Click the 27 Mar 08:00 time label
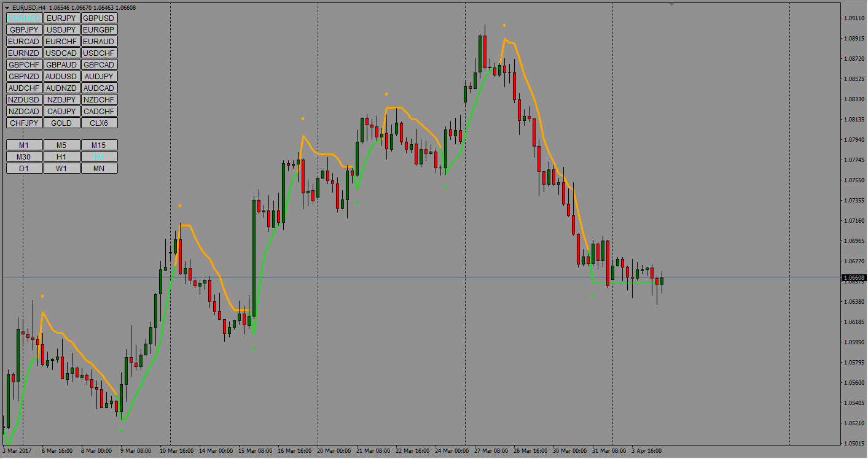Image resolution: width=868 pixels, height=459 pixels. (491, 451)
